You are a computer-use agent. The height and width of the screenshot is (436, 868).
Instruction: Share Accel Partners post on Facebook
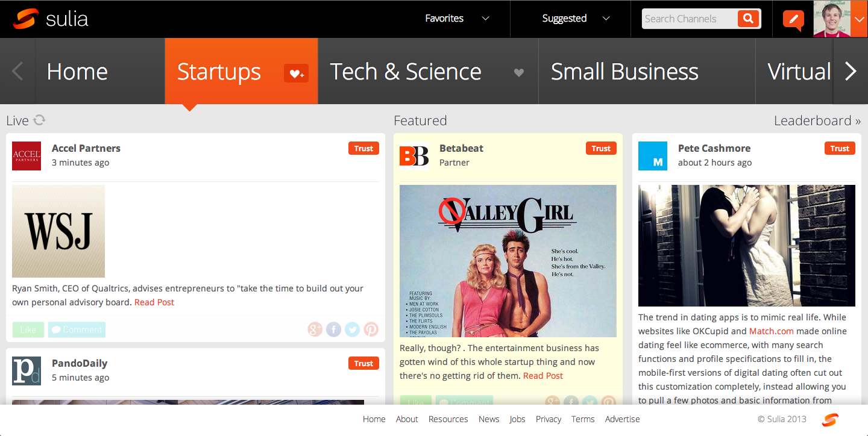[x=334, y=329]
